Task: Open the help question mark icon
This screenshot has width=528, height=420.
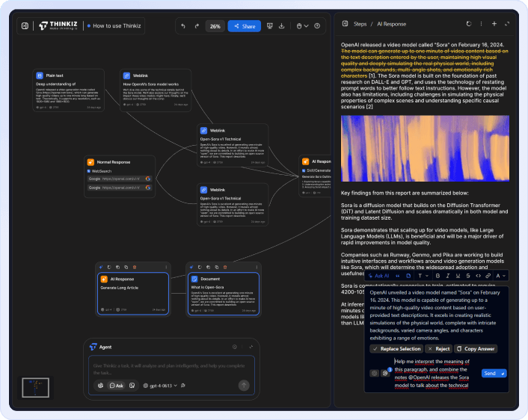Action: click(x=318, y=26)
